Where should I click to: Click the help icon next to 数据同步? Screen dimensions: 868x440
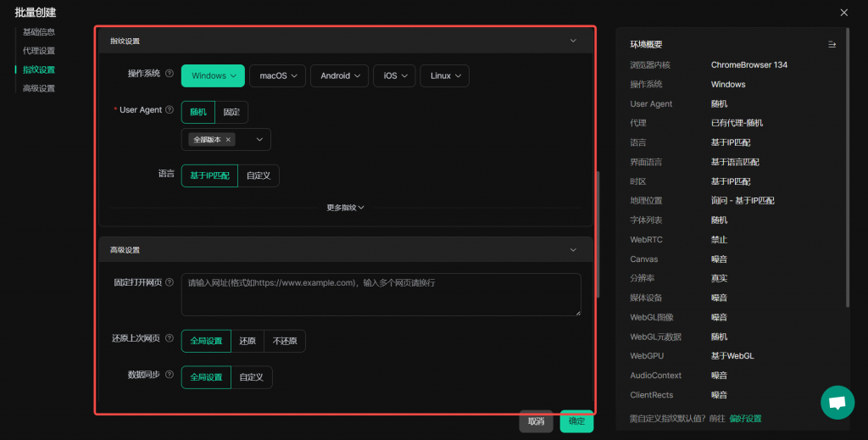click(x=170, y=375)
